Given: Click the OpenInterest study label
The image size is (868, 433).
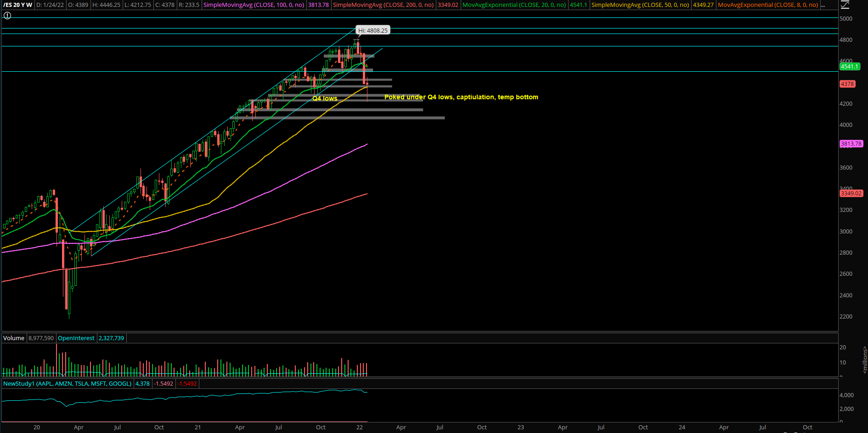Looking at the screenshot, I should pos(76,338).
